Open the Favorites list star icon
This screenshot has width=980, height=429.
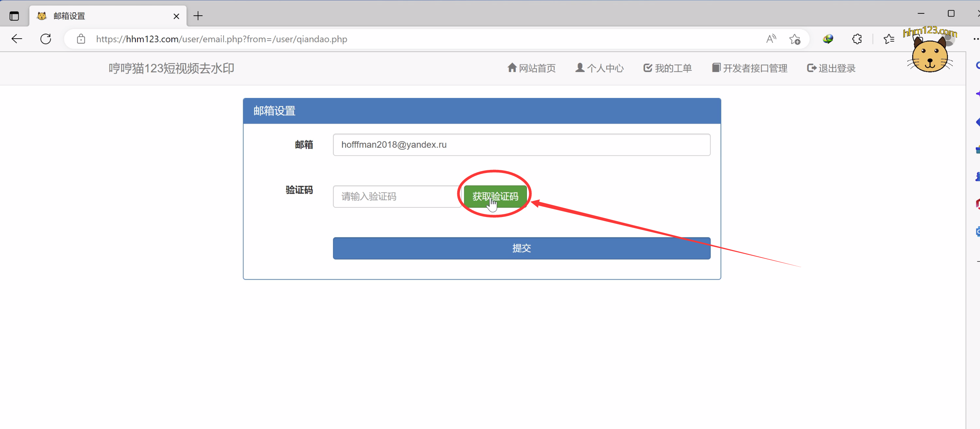click(x=889, y=39)
